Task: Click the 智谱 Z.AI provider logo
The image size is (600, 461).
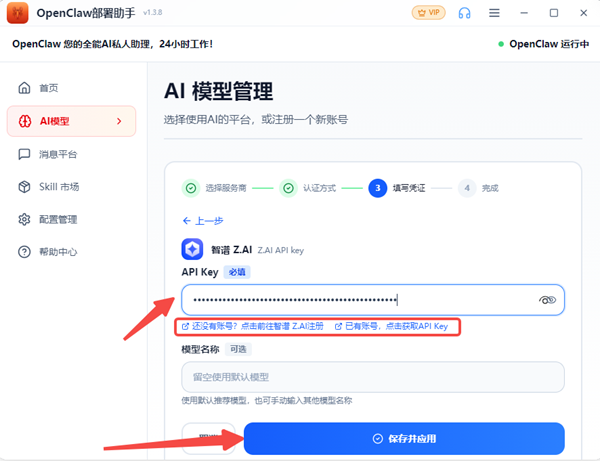Action: click(x=192, y=249)
